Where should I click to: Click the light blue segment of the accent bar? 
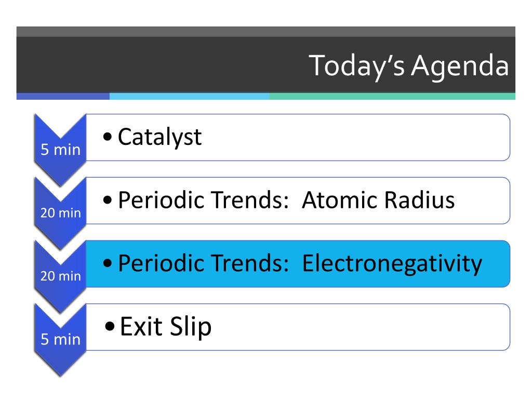189,96
